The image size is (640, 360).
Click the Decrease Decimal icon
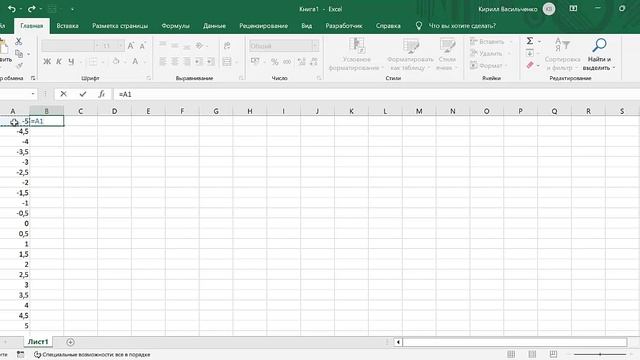[x=314, y=62]
